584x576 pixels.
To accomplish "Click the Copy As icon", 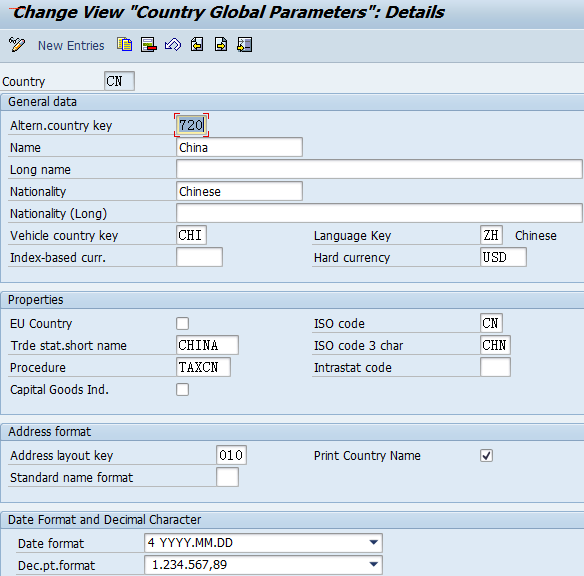I will (x=124, y=44).
